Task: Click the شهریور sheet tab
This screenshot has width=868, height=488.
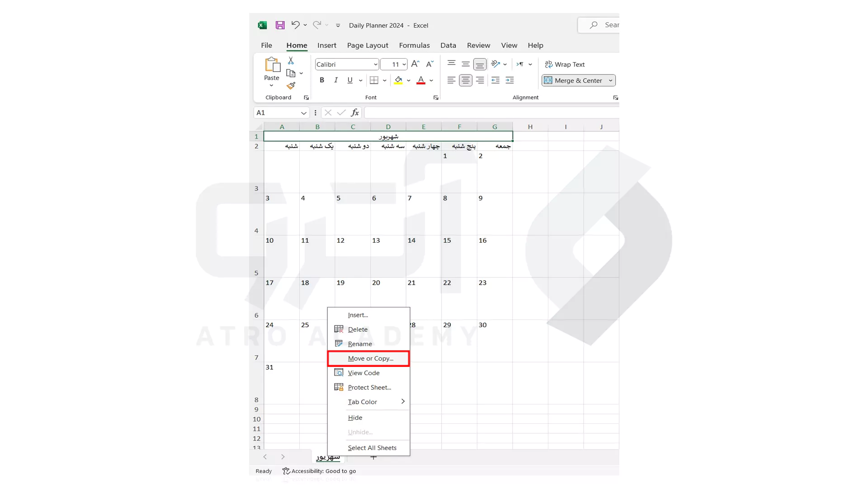Action: tap(328, 457)
